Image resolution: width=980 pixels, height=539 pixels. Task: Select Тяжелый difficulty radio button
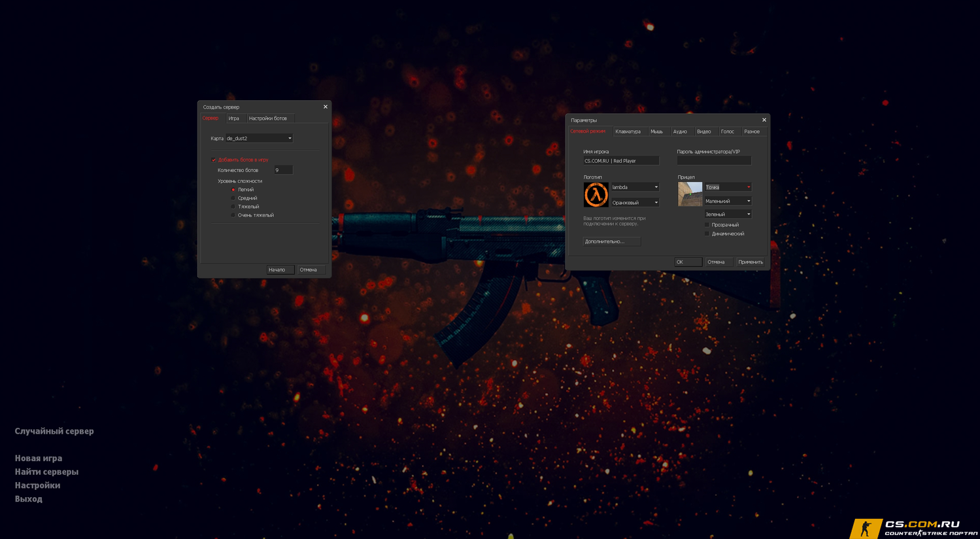point(233,207)
